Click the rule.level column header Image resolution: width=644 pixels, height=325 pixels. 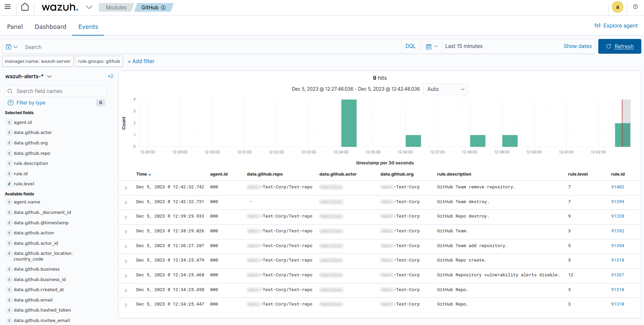coord(577,174)
